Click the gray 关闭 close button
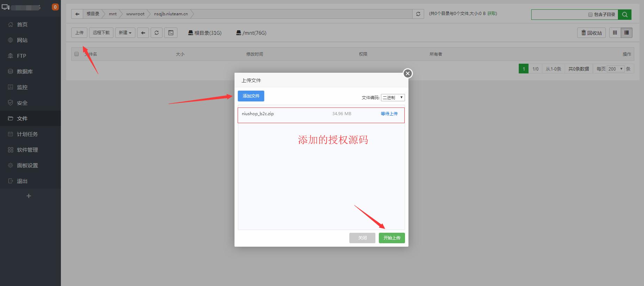 tap(362, 238)
